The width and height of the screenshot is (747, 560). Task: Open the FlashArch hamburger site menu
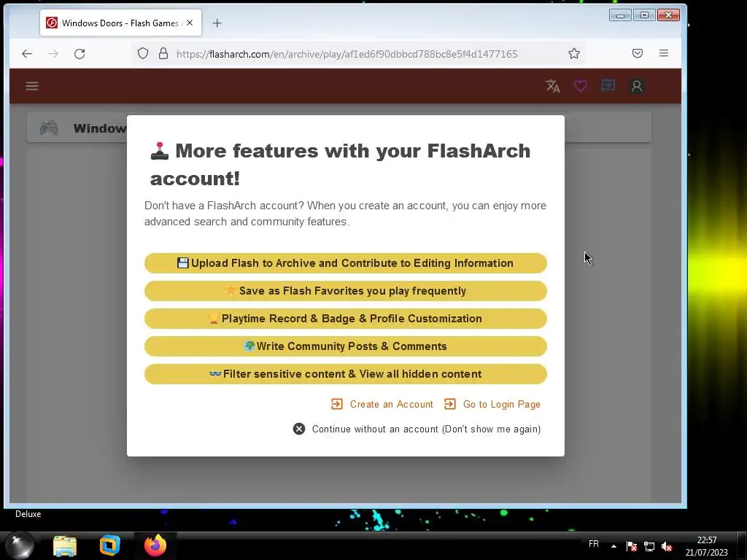pos(32,86)
